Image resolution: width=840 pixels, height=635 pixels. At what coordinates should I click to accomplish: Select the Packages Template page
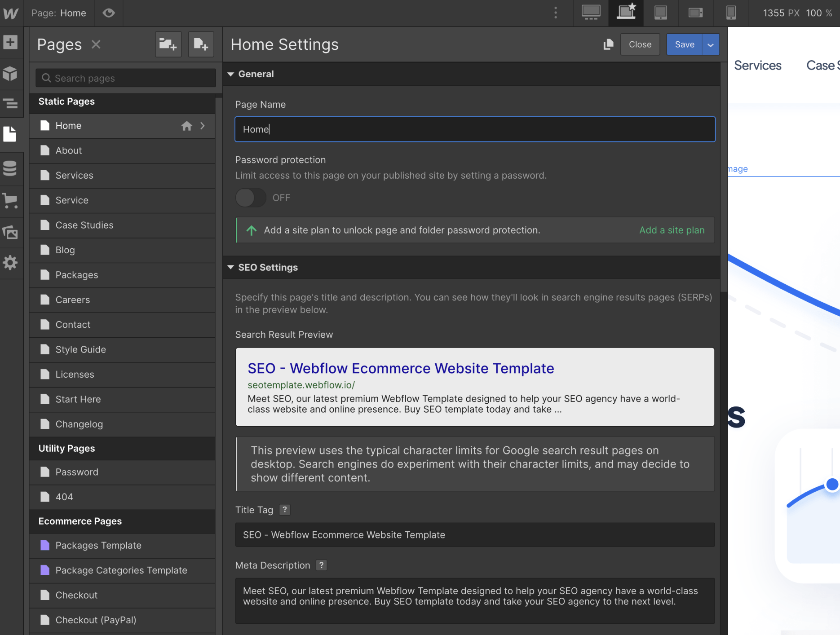pos(98,545)
